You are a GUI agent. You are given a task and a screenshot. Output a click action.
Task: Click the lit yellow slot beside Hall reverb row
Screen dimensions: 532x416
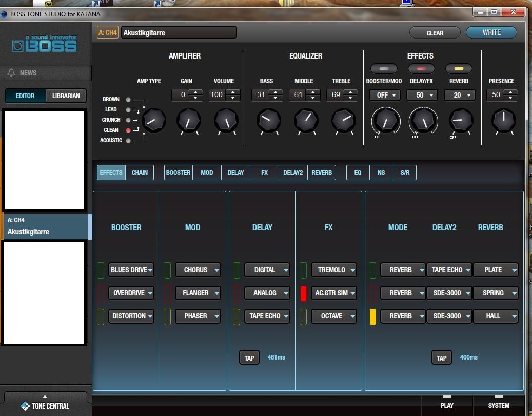click(x=373, y=316)
